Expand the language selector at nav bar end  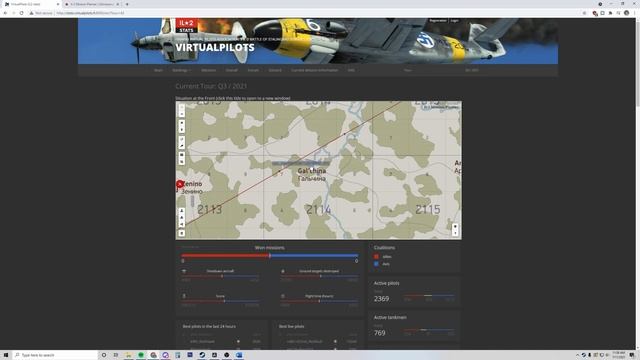click(472, 70)
